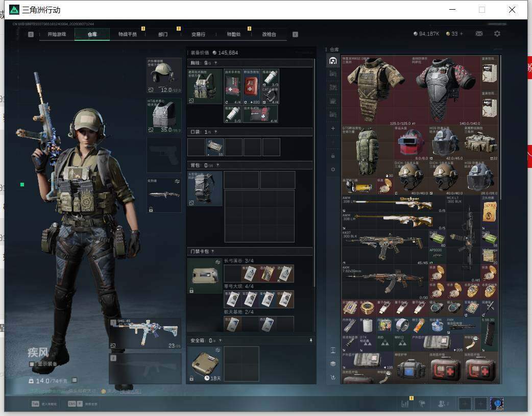Swap the keycard holder with swap arrows
The height and width of the screenshot is (416, 532).
(x=218, y=262)
